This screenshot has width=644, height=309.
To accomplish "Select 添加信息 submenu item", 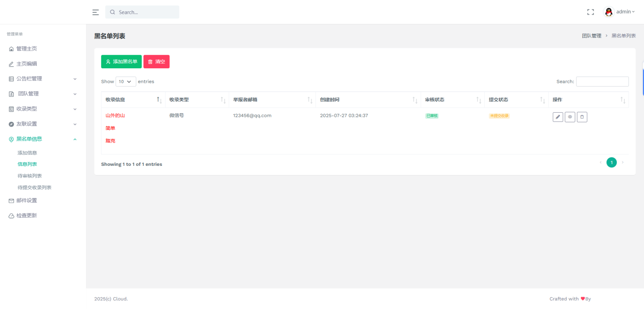I will click(x=27, y=153).
